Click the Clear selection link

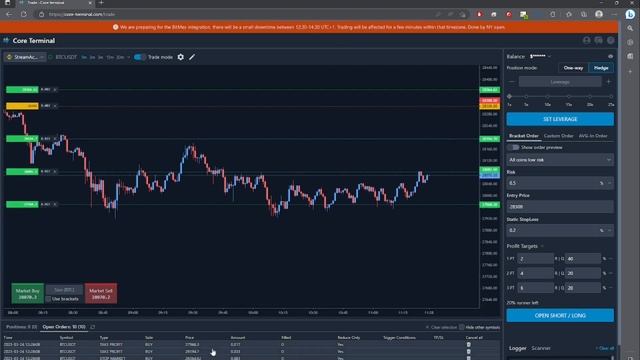(x=441, y=327)
